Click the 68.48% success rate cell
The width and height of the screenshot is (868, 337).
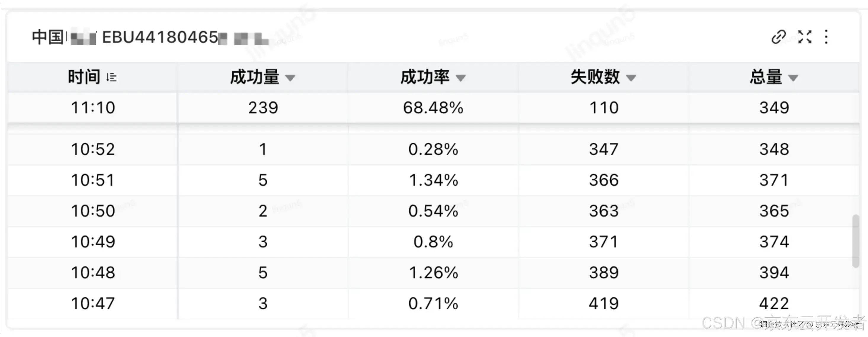click(x=433, y=108)
